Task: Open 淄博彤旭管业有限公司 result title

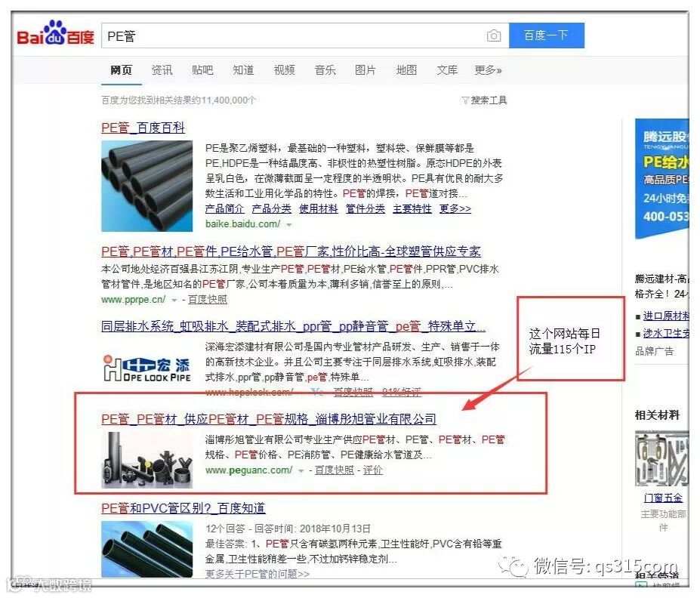Action: tap(269, 419)
